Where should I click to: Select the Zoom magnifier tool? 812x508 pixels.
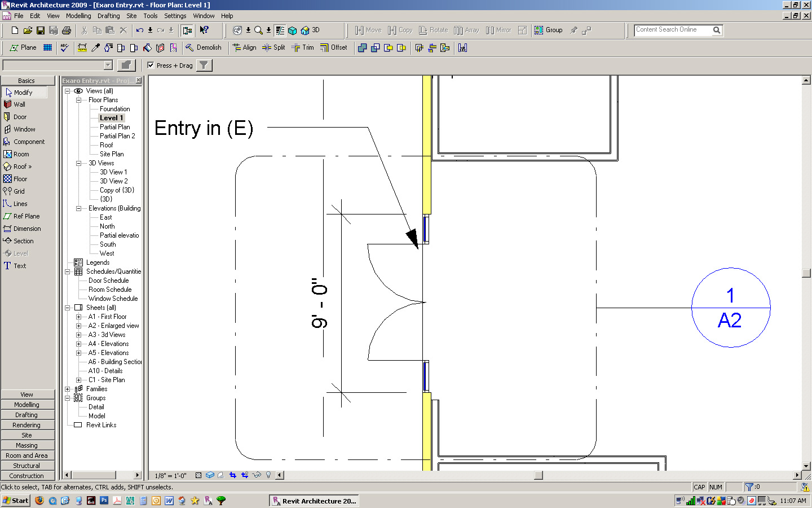(258, 30)
